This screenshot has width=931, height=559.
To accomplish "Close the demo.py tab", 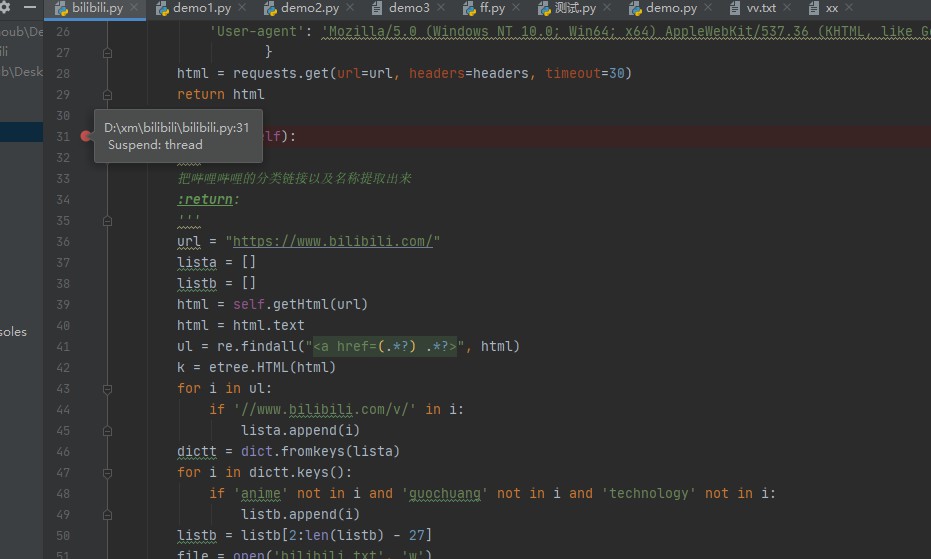I will 708,7.
